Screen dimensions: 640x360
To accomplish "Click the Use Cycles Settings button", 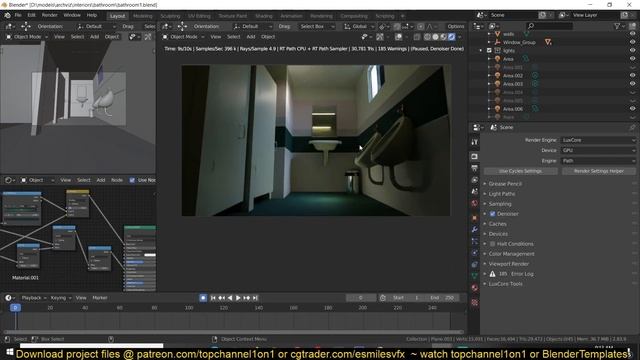I will pos(520,171).
